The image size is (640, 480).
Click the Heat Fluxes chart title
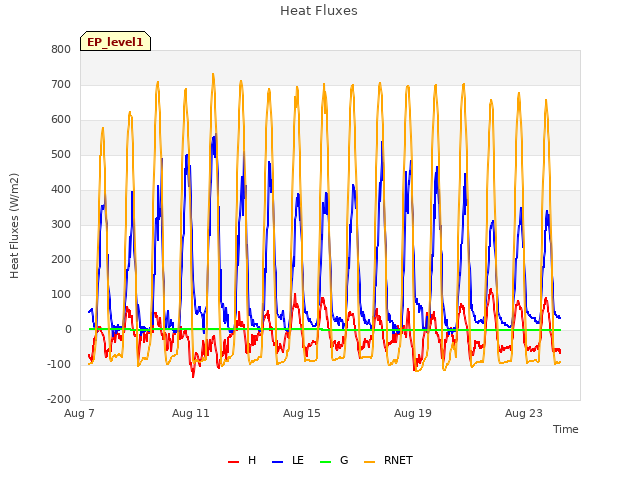click(x=319, y=11)
